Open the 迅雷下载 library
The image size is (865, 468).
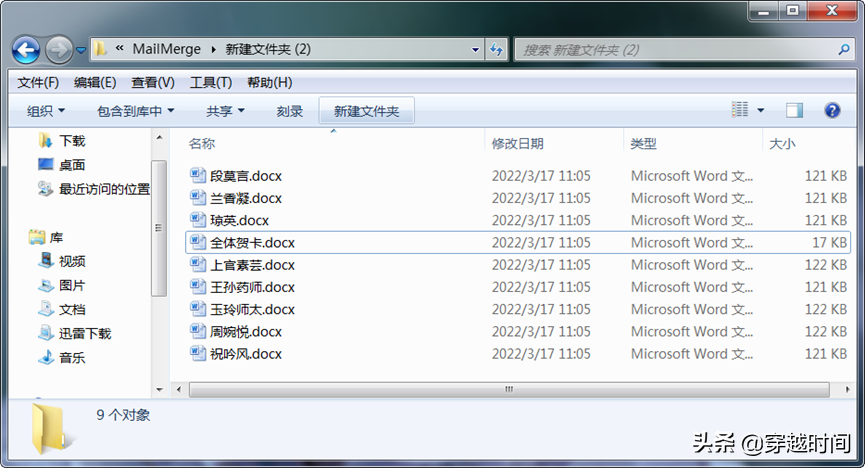[85, 333]
